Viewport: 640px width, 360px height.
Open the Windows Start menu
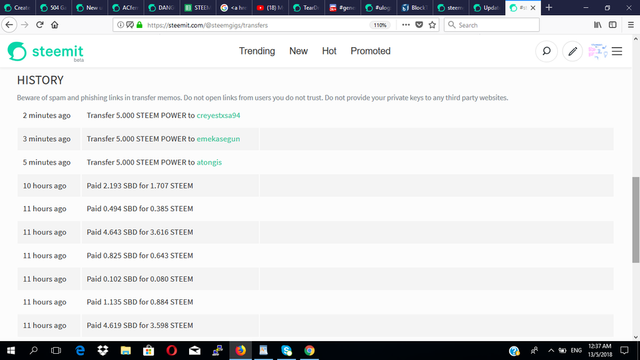(x=11, y=351)
